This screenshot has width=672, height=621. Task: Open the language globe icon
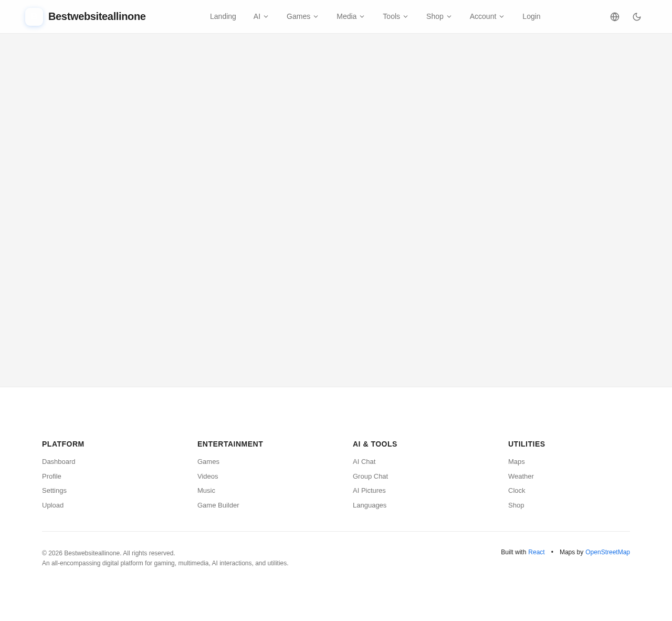[615, 17]
